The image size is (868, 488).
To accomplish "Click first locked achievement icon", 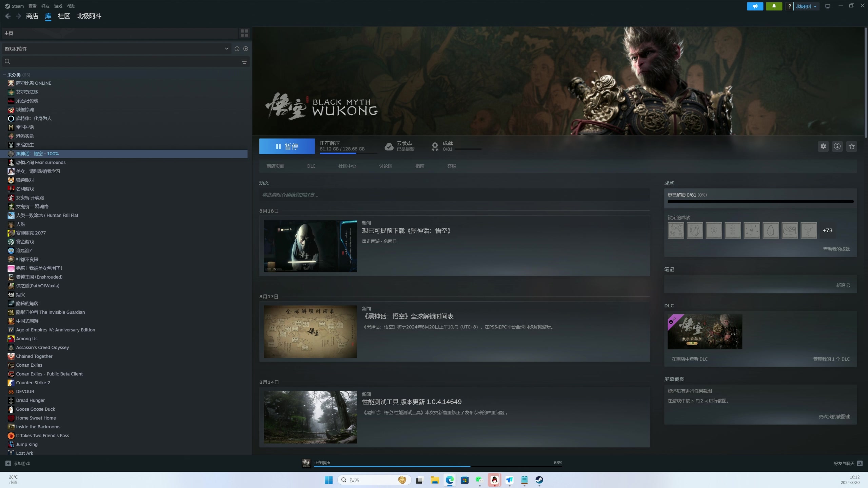I will pyautogui.click(x=675, y=230).
